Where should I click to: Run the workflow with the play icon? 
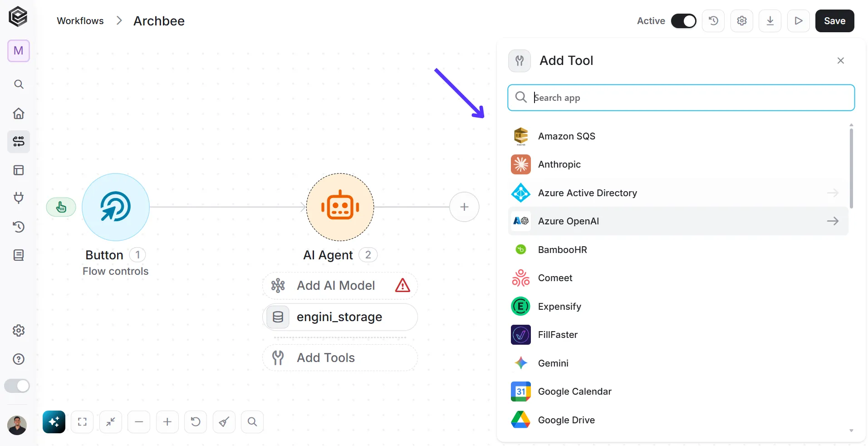tap(799, 21)
